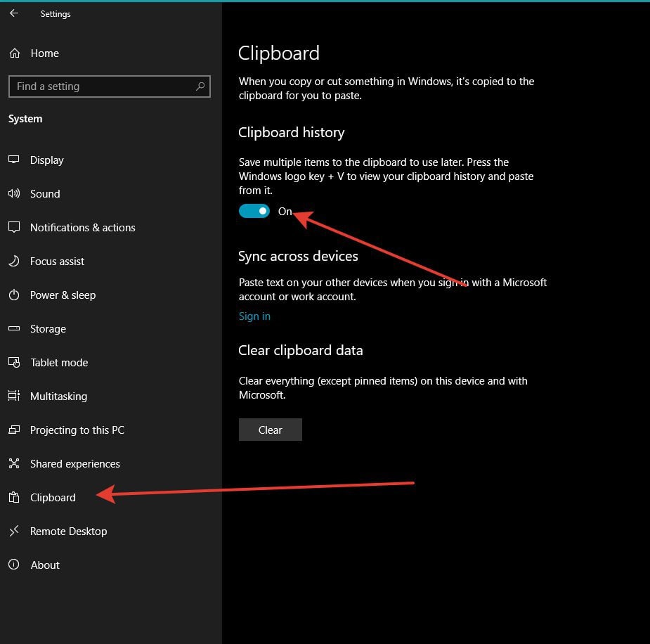The height and width of the screenshot is (644, 650).
Task: Click the Sync across devices heading
Action: (298, 256)
